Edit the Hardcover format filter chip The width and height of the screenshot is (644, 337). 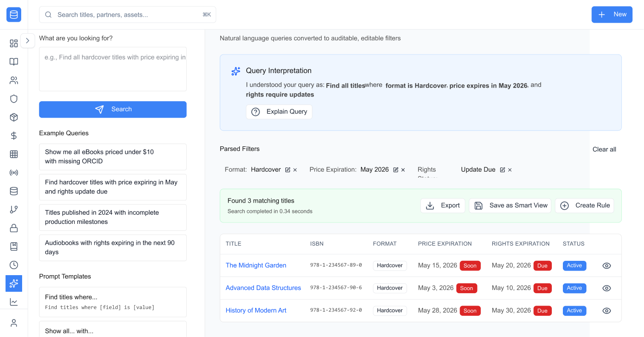click(x=288, y=169)
